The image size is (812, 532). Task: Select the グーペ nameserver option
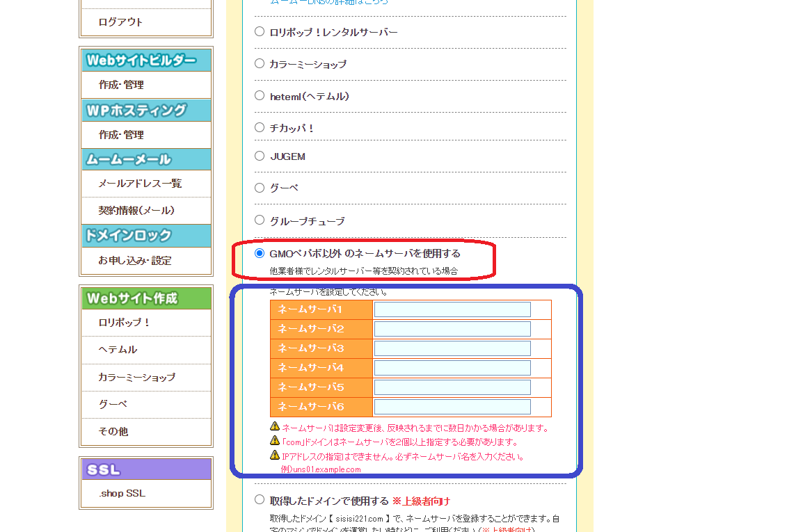(260, 188)
